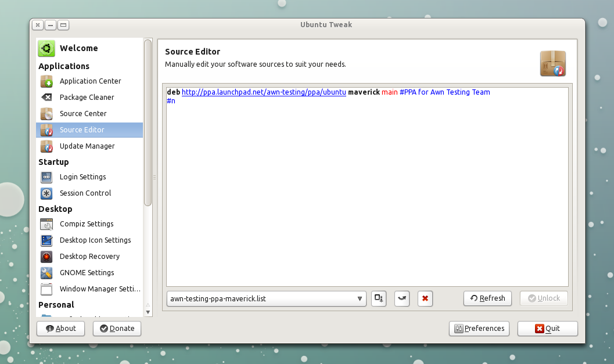
Task: Select Package Cleaner in the sidebar
Action: pos(89,97)
